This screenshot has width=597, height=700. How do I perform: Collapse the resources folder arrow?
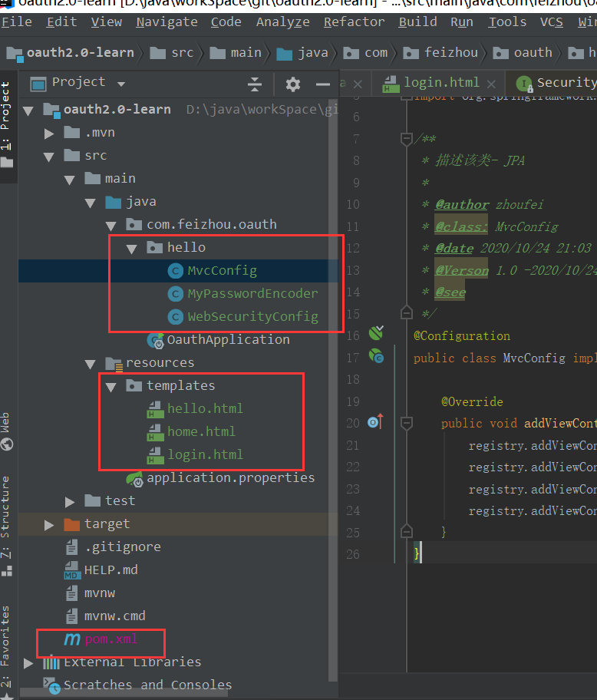tap(90, 365)
